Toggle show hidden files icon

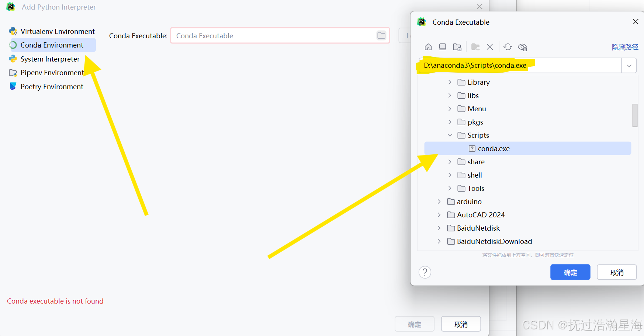tap(522, 47)
